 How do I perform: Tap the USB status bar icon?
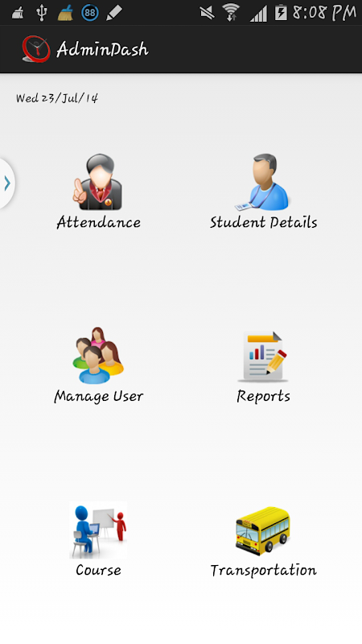pyautogui.click(x=42, y=12)
